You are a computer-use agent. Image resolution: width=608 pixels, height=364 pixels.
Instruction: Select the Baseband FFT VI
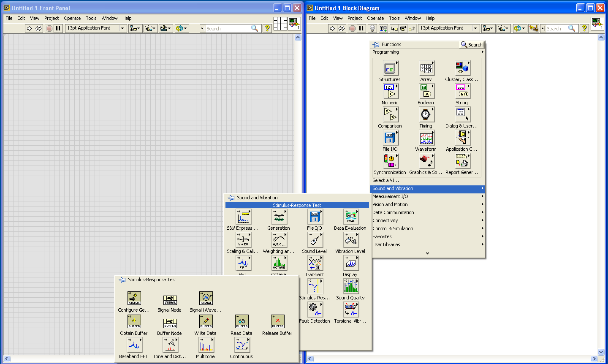click(134, 345)
